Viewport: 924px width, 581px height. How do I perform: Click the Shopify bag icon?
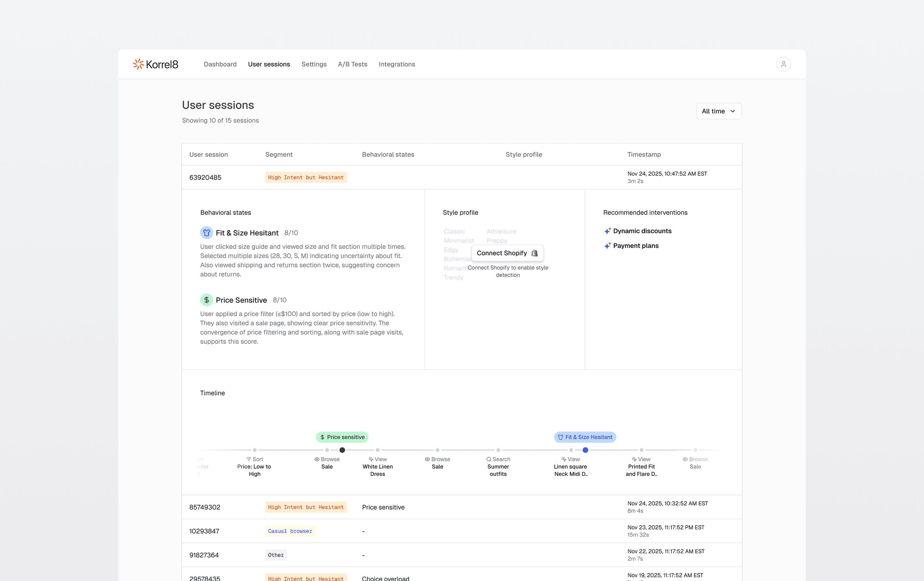[535, 253]
